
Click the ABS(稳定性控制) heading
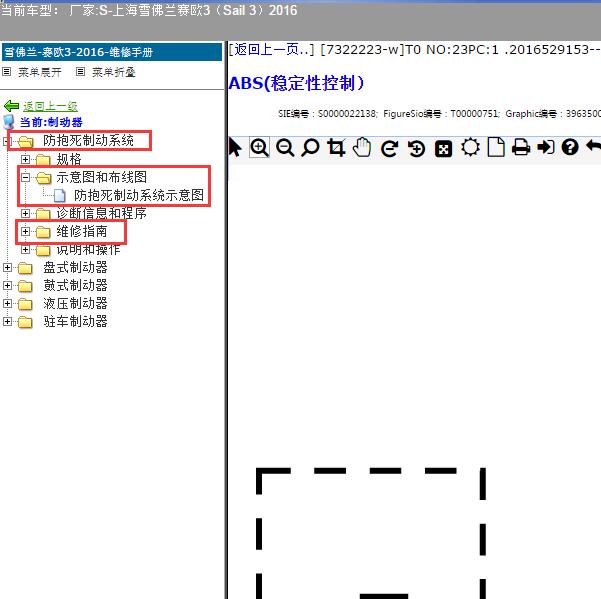pyautogui.click(x=296, y=83)
